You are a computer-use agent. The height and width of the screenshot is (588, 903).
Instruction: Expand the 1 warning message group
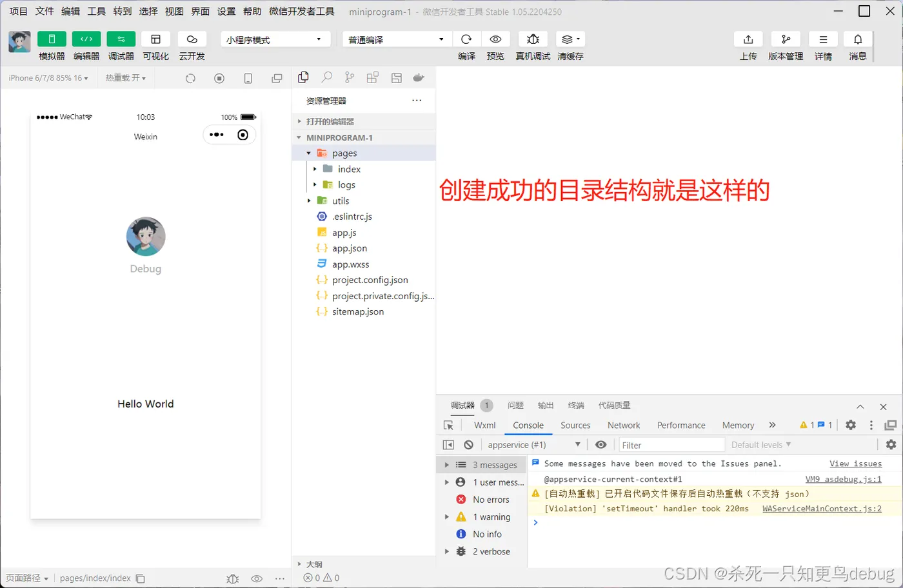(x=482, y=517)
